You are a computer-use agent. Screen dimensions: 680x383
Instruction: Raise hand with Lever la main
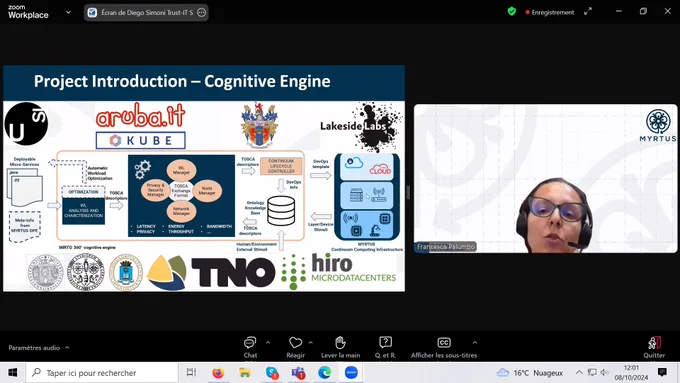click(340, 347)
